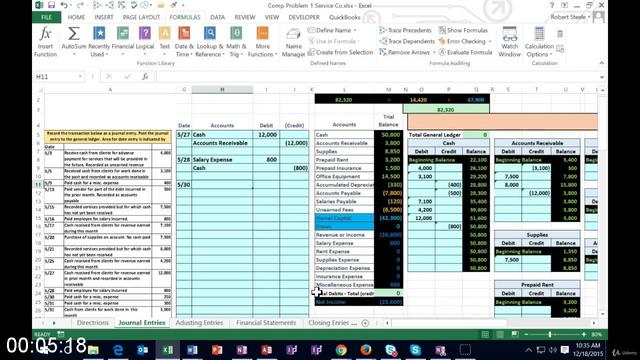
Task: Switch to the HOME ribbon tab
Action: pos(76,17)
